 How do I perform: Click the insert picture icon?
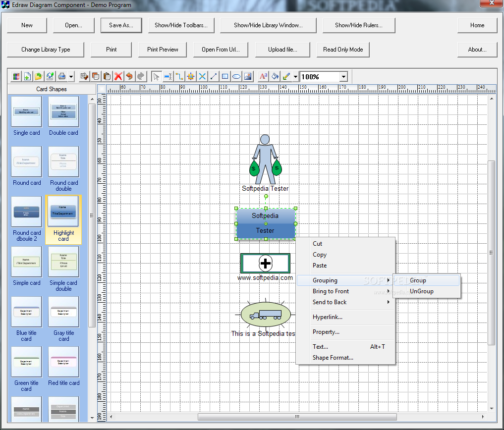(248, 76)
